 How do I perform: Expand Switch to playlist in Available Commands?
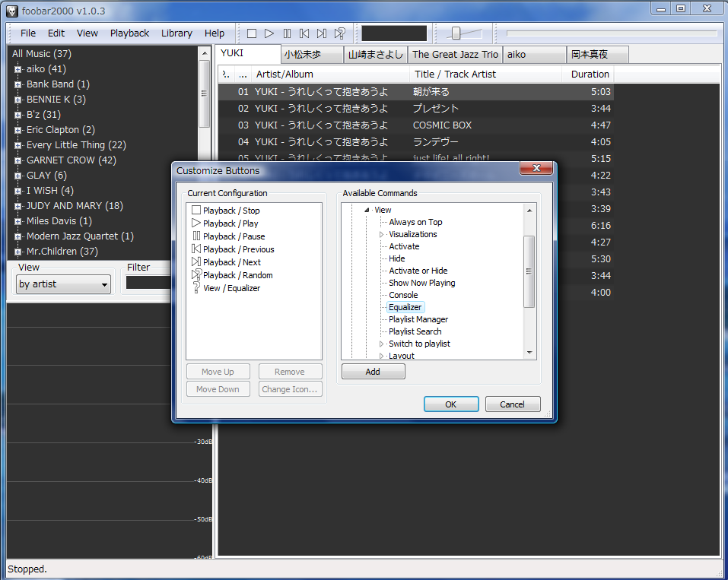point(382,344)
